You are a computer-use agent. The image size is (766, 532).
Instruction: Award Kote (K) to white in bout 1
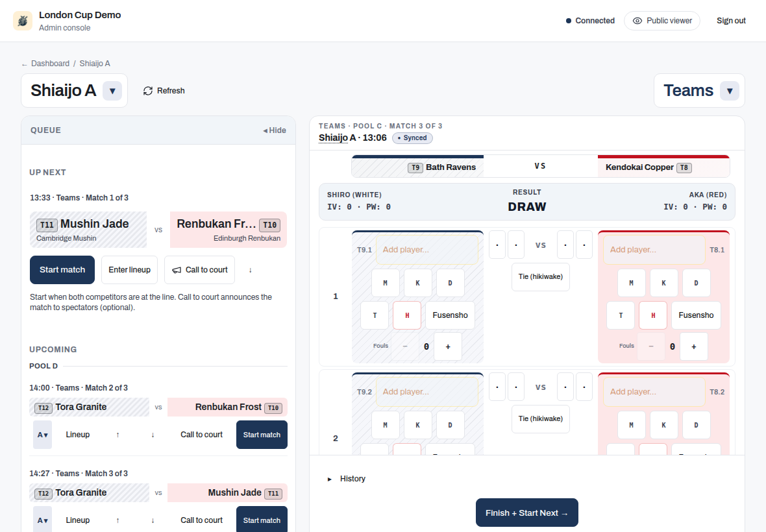coord(417,283)
